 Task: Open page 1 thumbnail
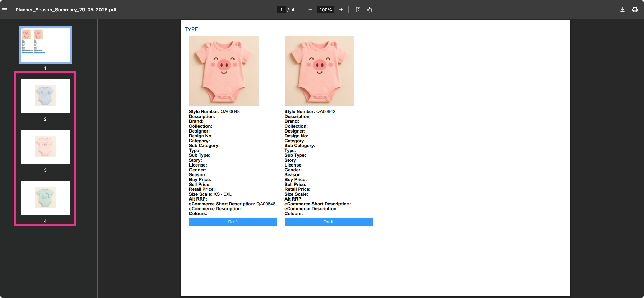point(45,45)
